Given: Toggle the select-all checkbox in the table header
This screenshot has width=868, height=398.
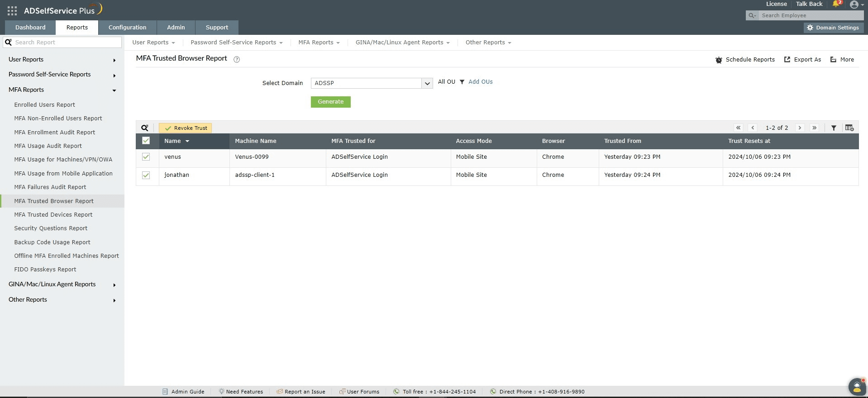Looking at the screenshot, I should (x=146, y=141).
